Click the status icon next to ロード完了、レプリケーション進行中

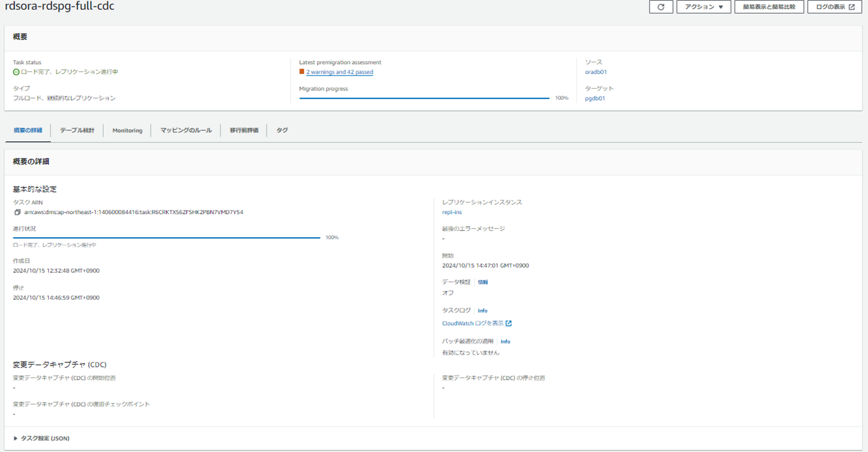click(x=16, y=72)
